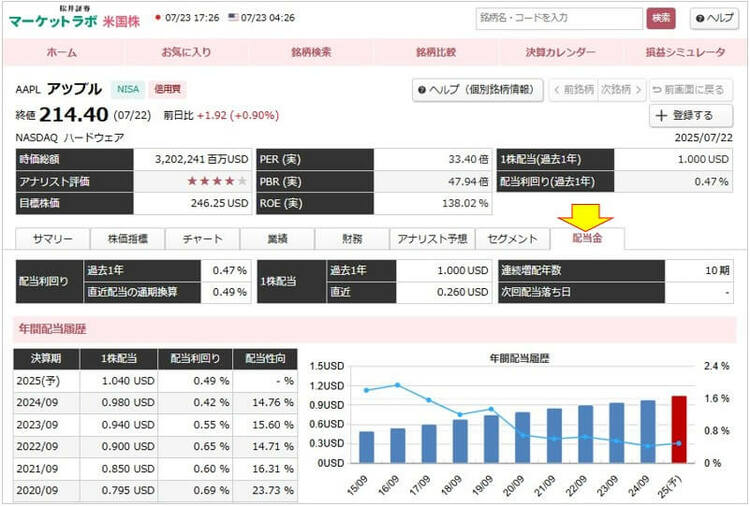750x506 pixels.
Task: Switch to the チャート tab
Action: [x=202, y=239]
